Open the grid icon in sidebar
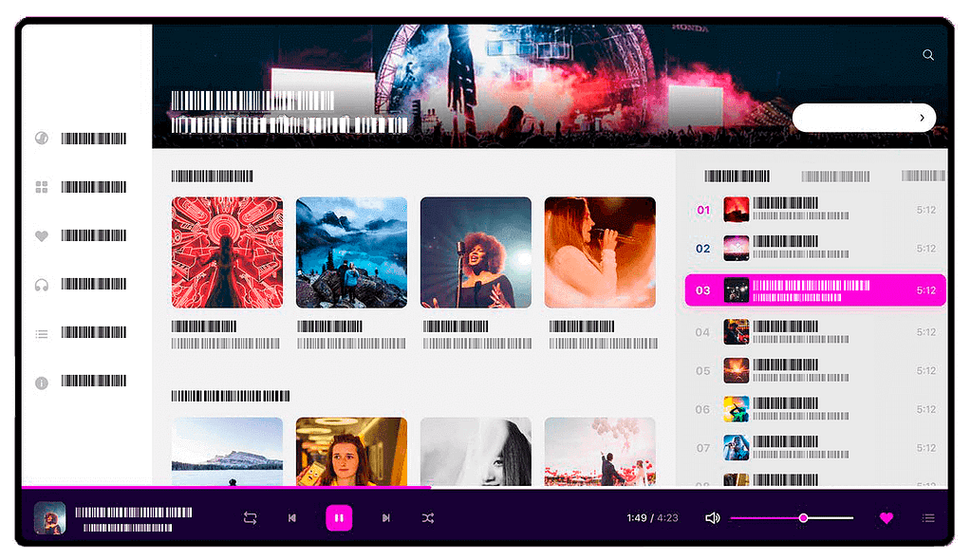 [x=42, y=187]
